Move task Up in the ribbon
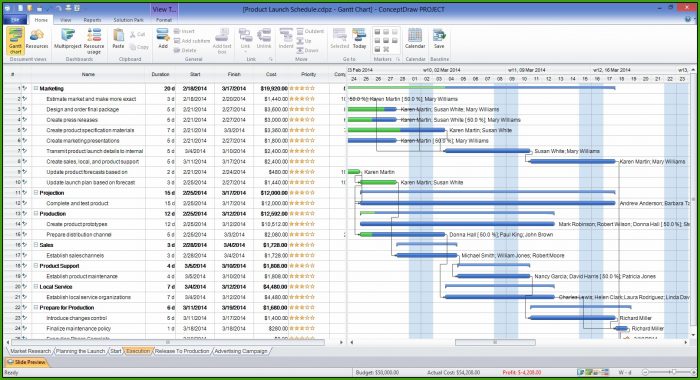 304,41
